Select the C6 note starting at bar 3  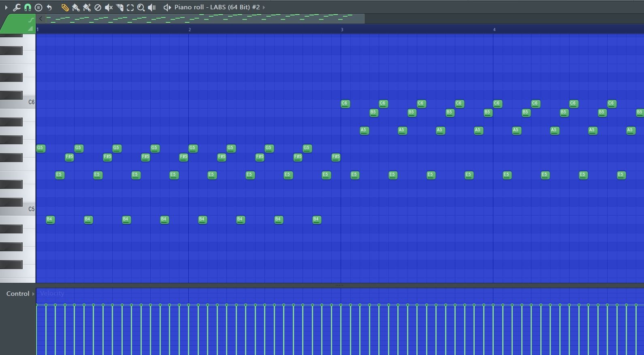click(x=345, y=104)
